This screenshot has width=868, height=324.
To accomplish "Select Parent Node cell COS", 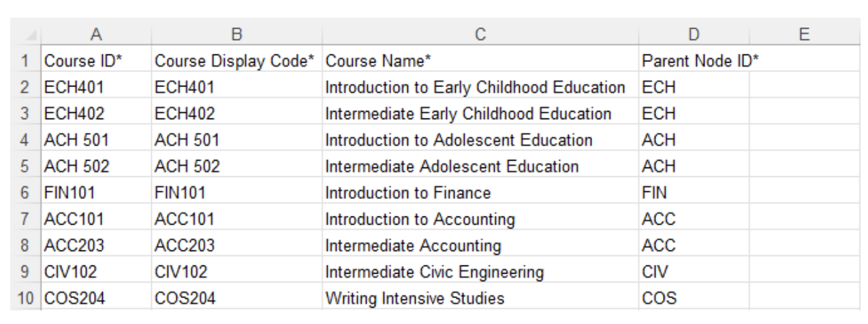I will (x=694, y=299).
